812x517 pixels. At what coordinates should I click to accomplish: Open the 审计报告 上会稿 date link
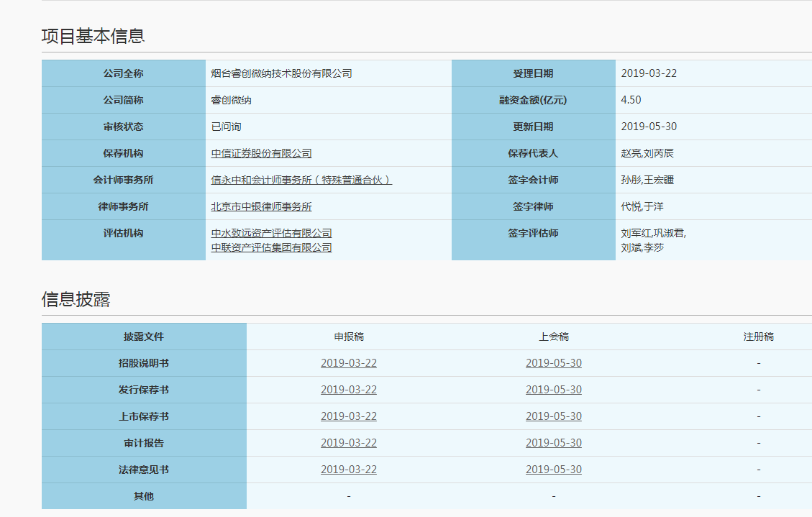(553, 443)
